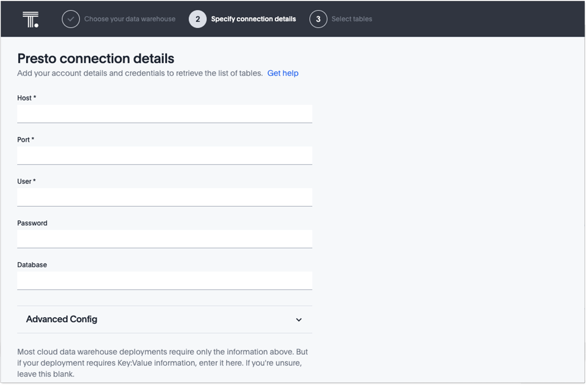588x386 pixels.
Task: Focus the Host input field
Action: [165, 114]
